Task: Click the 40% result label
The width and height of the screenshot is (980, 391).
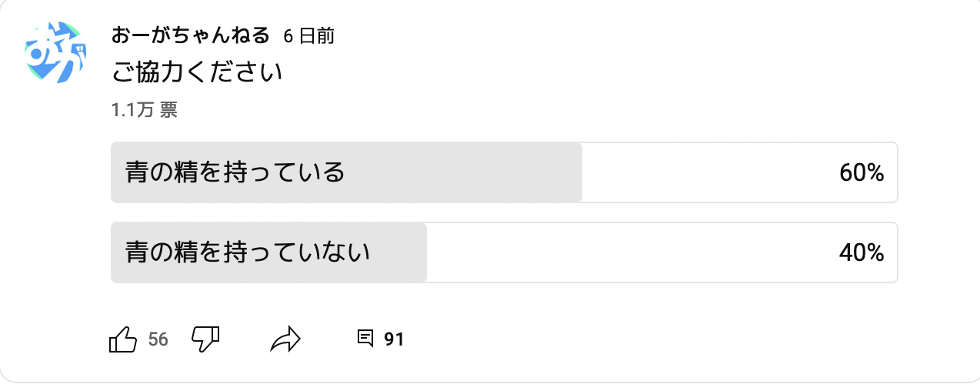Action: [861, 252]
